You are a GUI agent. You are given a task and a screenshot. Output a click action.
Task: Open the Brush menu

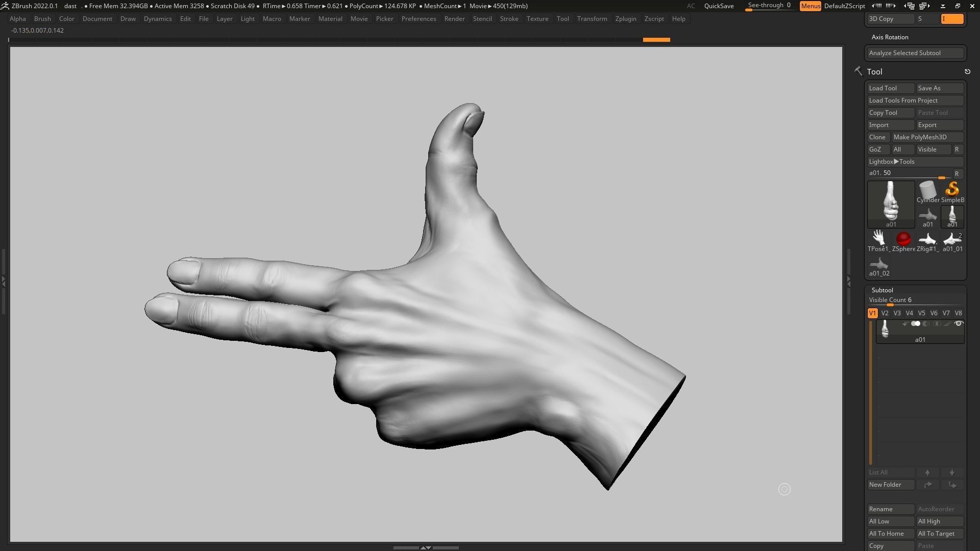[x=42, y=19]
